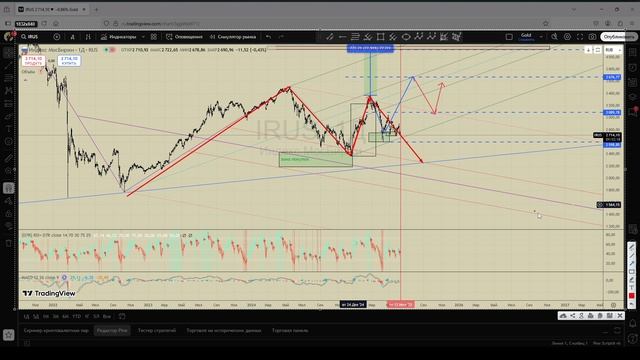
Task: Select the zoom-in tool in left toolbar
Action: coord(9,171)
